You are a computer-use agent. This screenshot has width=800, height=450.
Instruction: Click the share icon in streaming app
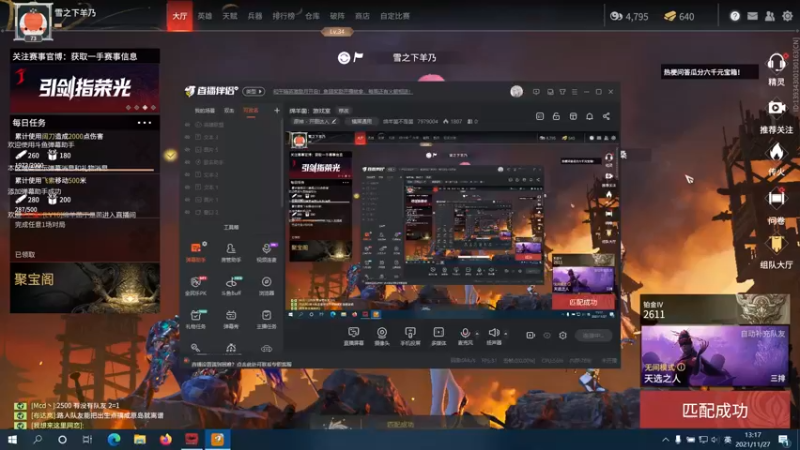tap(606, 116)
